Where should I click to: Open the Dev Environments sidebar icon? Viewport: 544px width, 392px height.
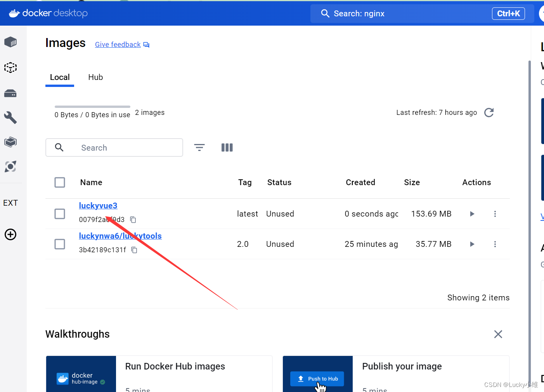coord(10,142)
